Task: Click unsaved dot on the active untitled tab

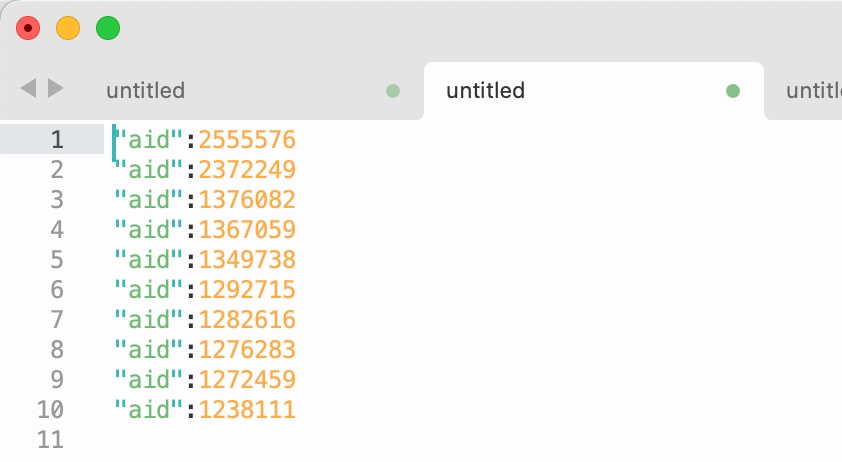Action: coord(733,91)
